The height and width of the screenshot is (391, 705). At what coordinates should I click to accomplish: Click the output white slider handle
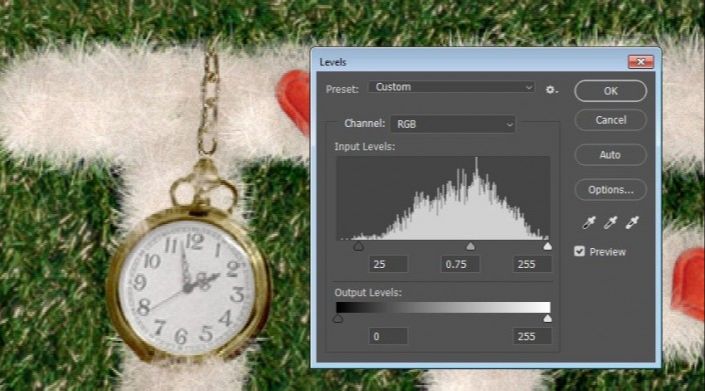tap(547, 319)
